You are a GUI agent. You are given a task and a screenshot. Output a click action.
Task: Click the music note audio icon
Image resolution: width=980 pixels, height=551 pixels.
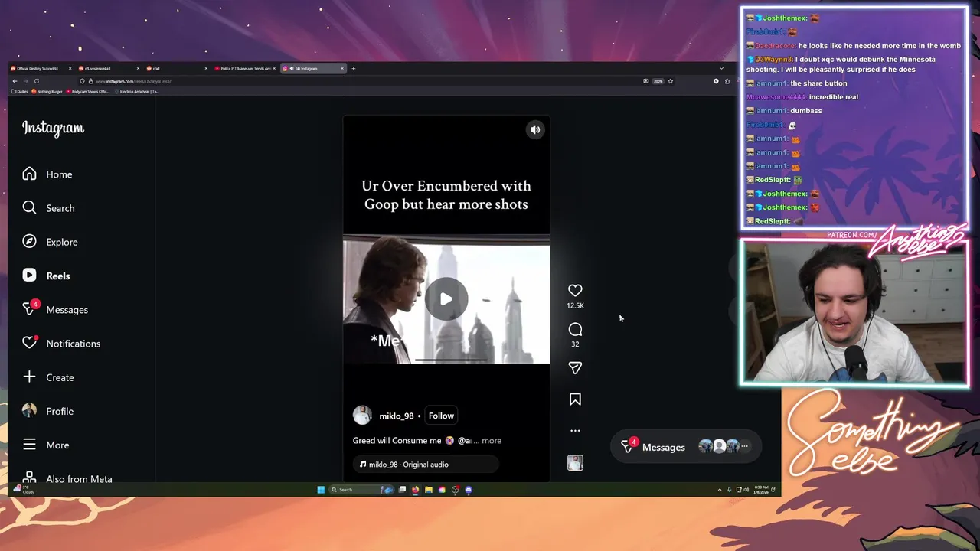(363, 464)
